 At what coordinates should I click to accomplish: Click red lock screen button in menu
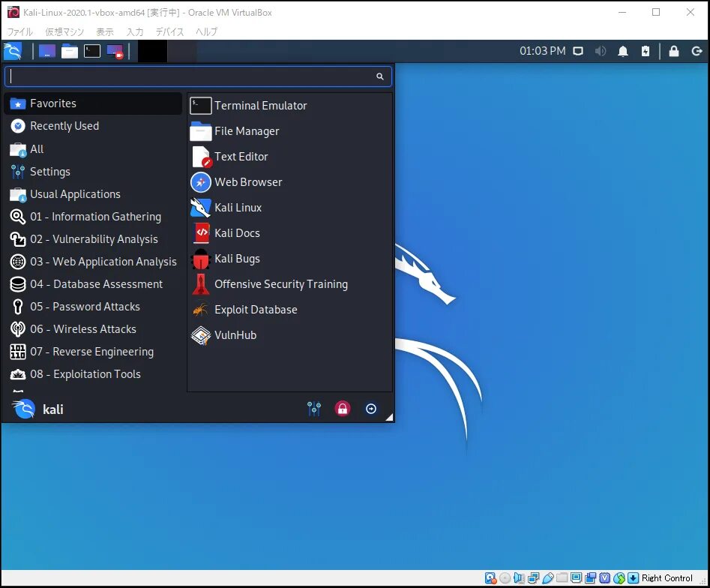click(343, 409)
